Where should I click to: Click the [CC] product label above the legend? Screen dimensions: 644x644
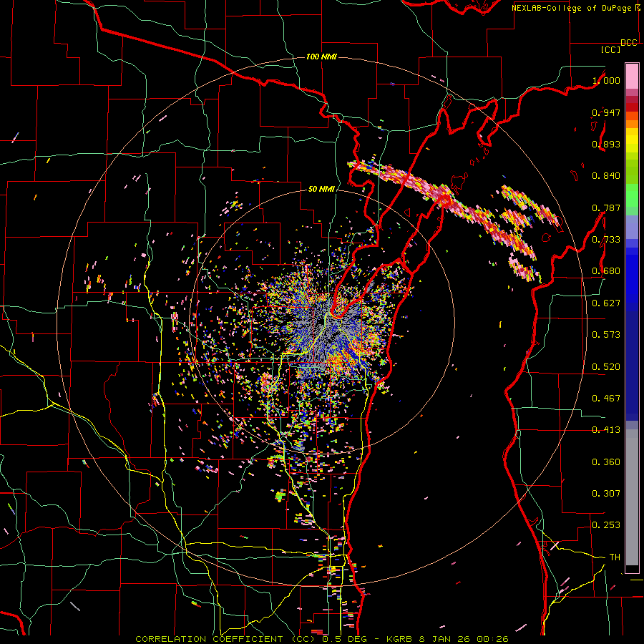coord(611,49)
